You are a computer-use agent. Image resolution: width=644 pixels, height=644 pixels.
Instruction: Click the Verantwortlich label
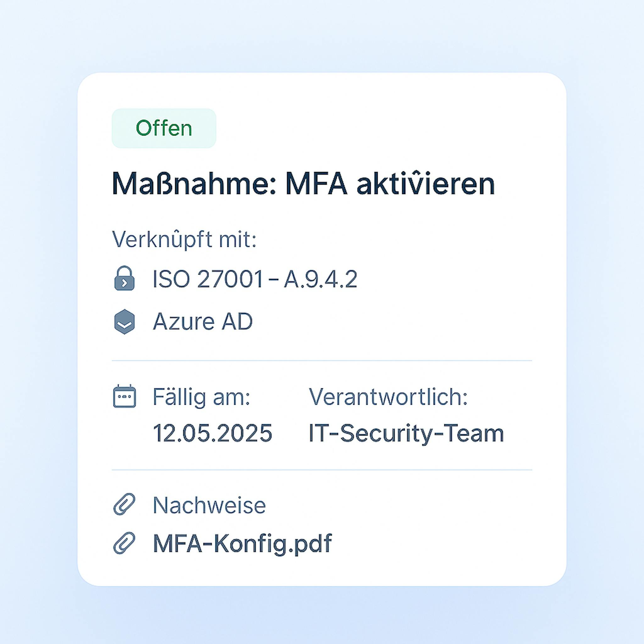(x=388, y=397)
